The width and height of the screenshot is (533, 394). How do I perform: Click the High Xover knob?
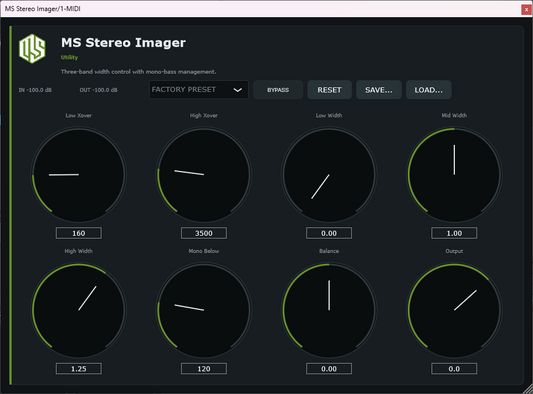coord(204,175)
